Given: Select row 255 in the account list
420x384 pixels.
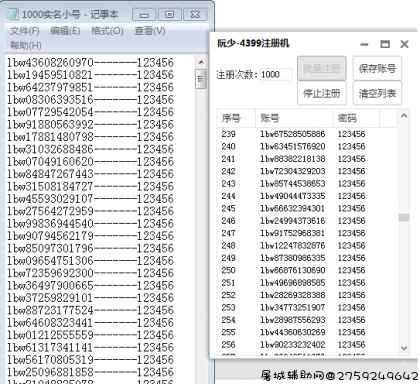Looking at the screenshot, I should [307, 332].
